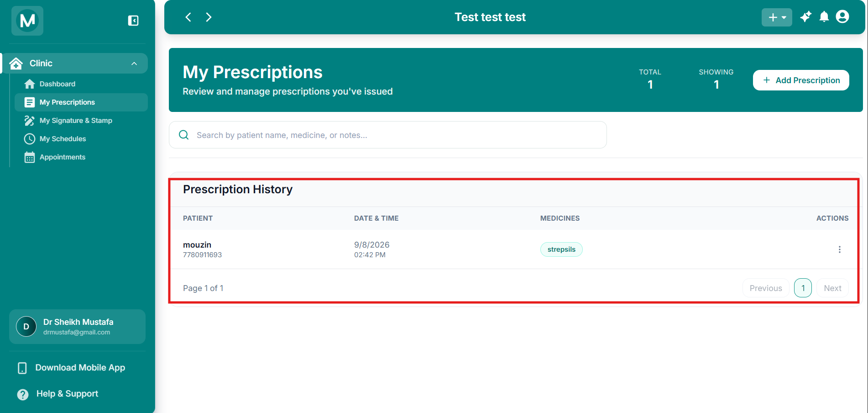Click the search magnifier icon
This screenshot has height=413, width=868.
(184, 135)
